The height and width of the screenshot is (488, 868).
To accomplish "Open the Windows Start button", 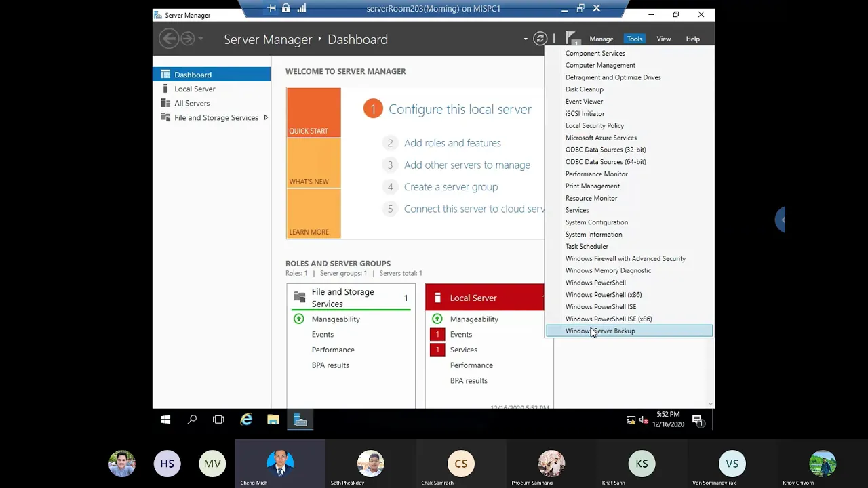I will click(165, 420).
